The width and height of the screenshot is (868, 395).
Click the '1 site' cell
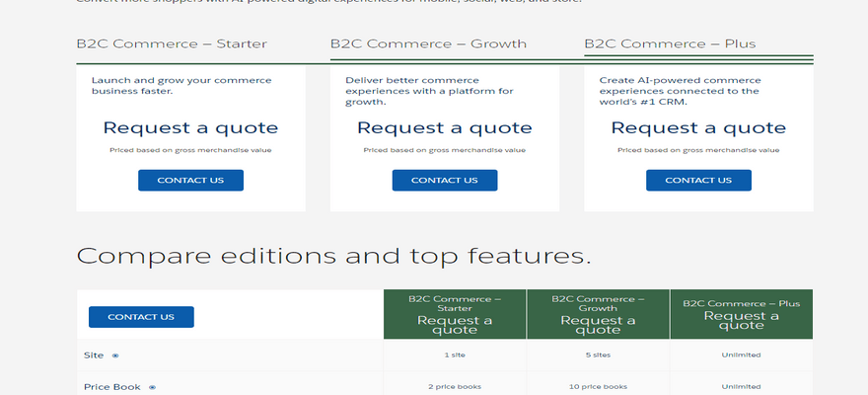coord(455,355)
